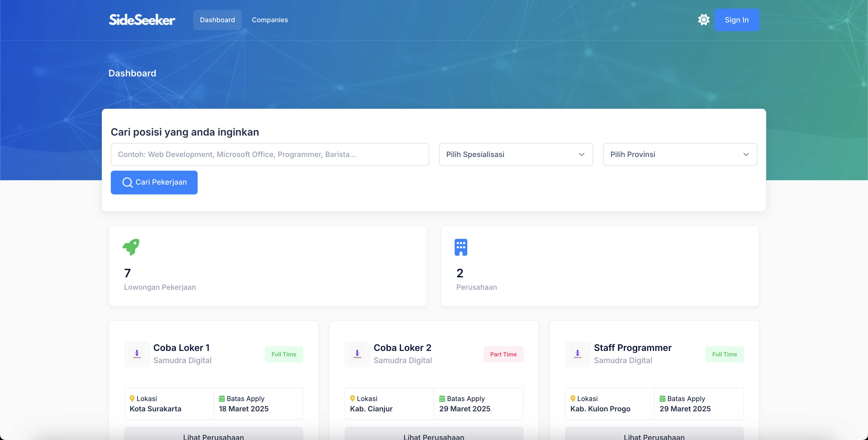Go to the Dashboard nav tab
868x440 pixels.
tap(217, 20)
